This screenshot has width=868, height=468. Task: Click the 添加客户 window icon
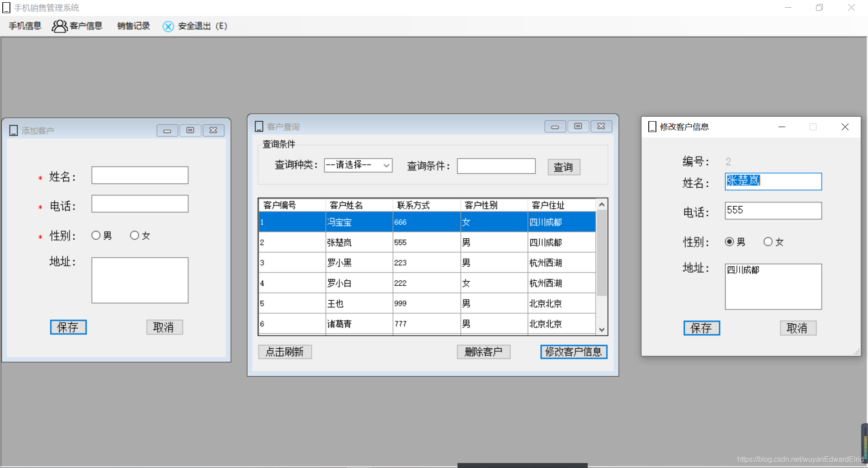point(14,131)
